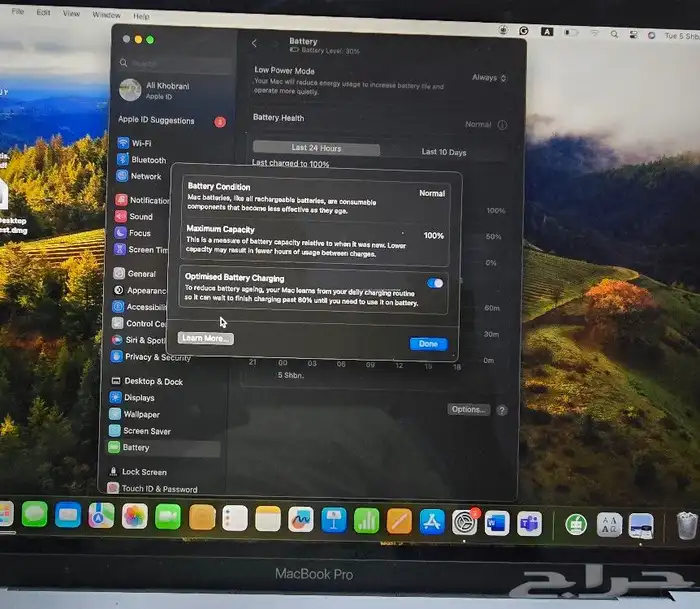
Task: Open App Store from the Dock
Action: pos(432,521)
